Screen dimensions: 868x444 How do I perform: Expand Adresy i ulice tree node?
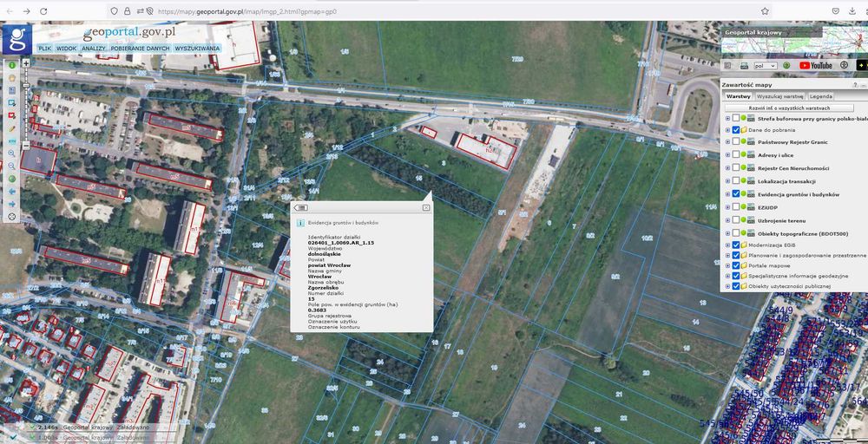[727, 155]
